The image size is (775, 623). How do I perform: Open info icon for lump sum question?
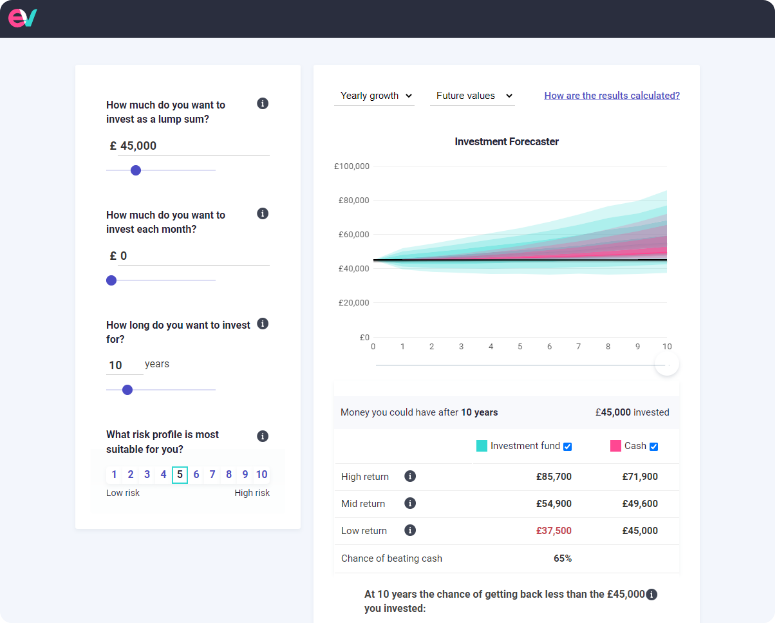point(262,103)
